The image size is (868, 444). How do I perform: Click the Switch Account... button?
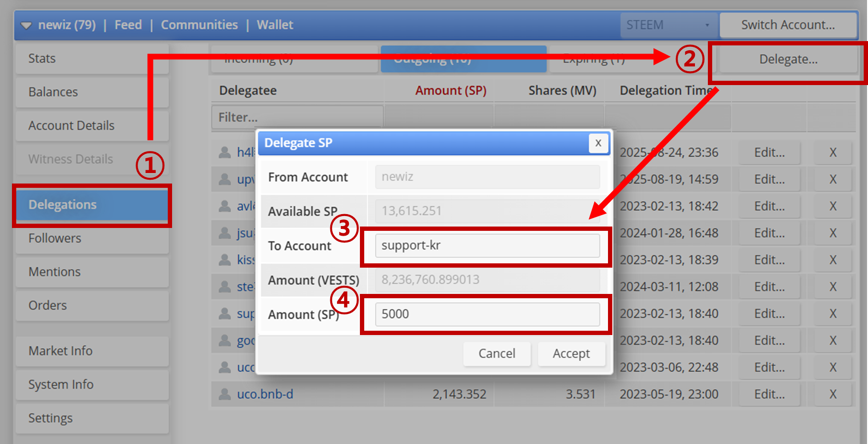tap(788, 25)
